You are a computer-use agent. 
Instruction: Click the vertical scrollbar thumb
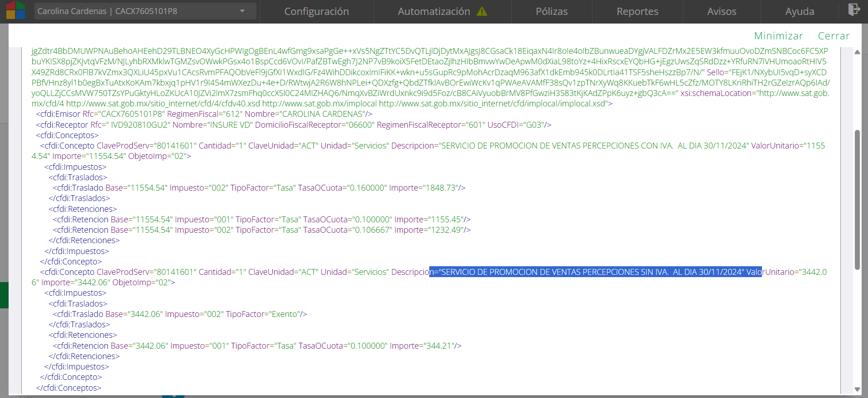coord(857,199)
